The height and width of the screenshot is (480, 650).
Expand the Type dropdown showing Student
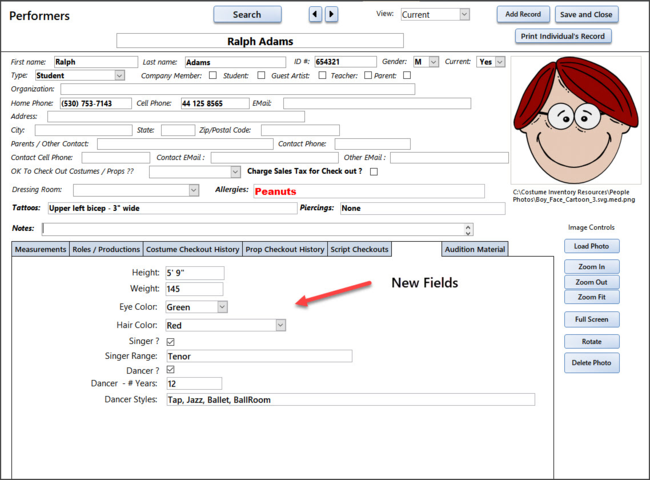tap(119, 75)
